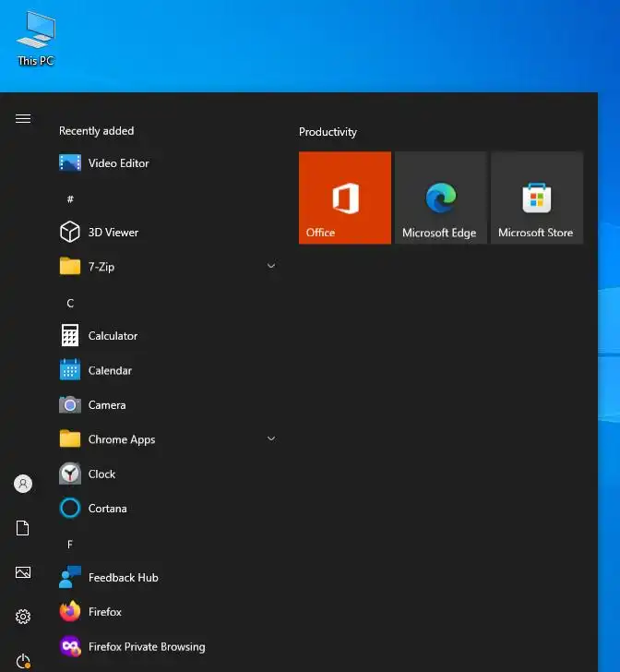The image size is (620, 672).
Task: Launch Firefox browser
Action: point(169,612)
